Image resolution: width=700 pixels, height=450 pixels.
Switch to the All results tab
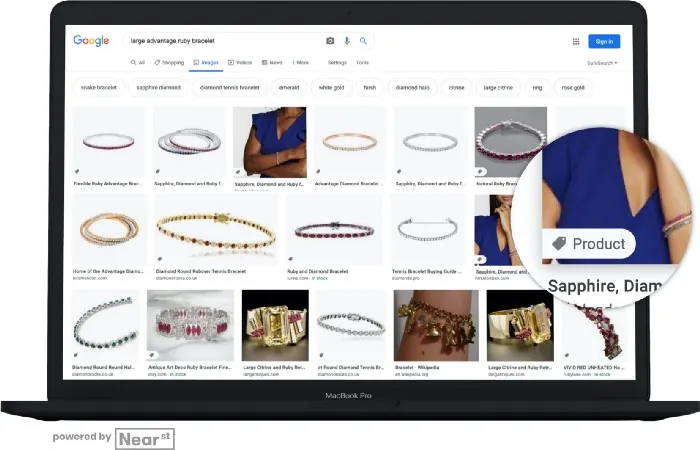click(x=138, y=62)
